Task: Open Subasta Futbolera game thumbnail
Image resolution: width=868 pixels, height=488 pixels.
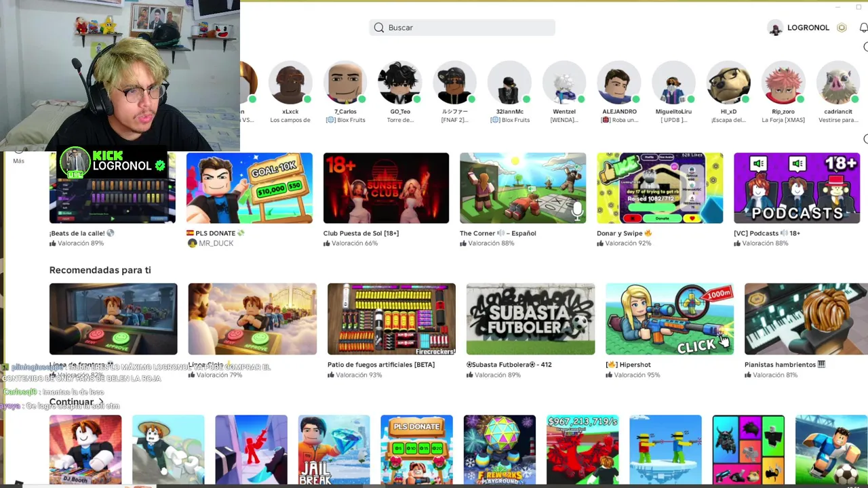Action: click(x=530, y=319)
